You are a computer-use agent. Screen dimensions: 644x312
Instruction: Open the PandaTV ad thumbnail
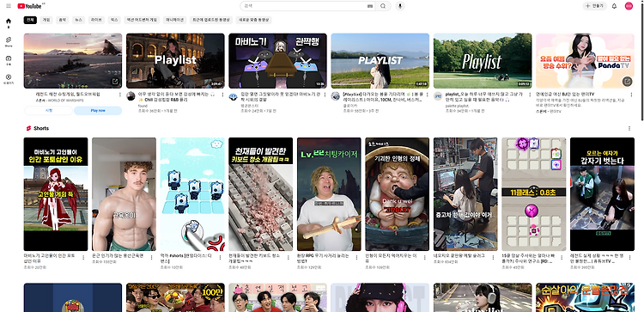[586, 61]
